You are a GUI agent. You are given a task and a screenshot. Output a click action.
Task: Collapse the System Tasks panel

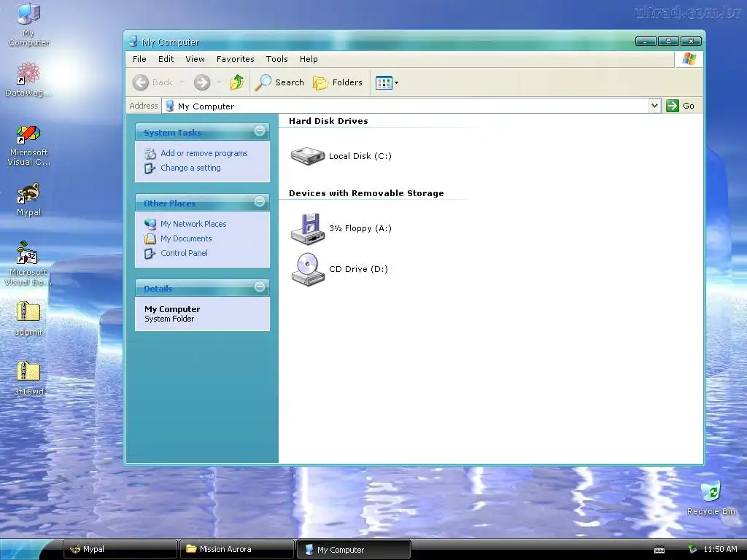tap(260, 131)
